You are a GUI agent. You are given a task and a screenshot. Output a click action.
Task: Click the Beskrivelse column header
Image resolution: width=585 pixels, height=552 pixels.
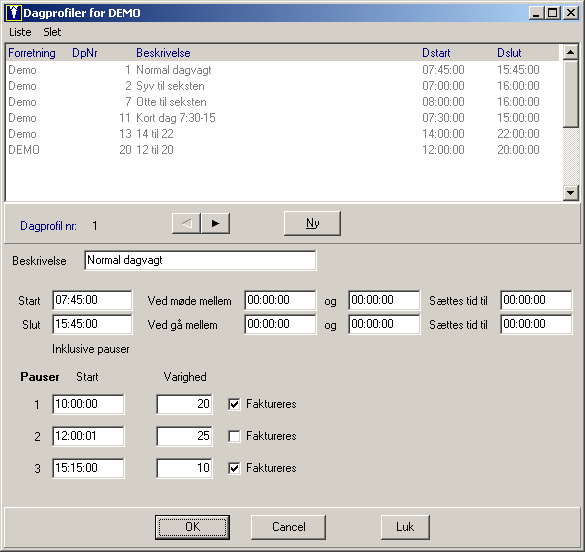(163, 53)
